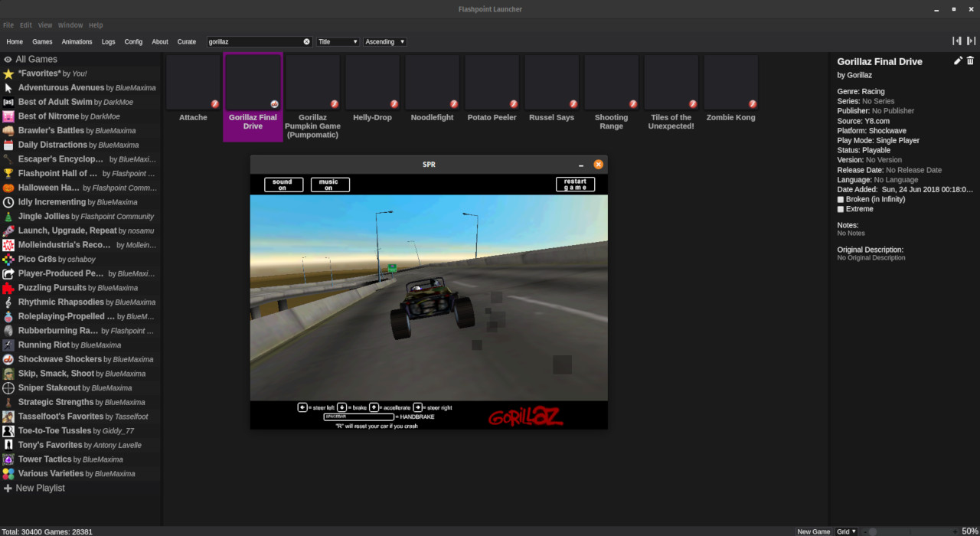Open Rhythmic Rhapsodies music note icon
The height and width of the screenshot is (536, 980).
8,302
